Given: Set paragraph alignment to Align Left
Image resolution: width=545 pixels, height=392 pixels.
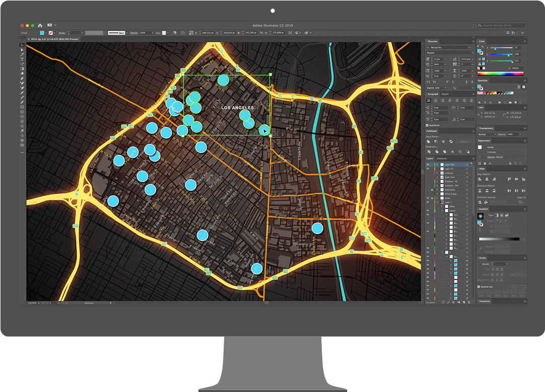Looking at the screenshot, I should (x=429, y=100).
